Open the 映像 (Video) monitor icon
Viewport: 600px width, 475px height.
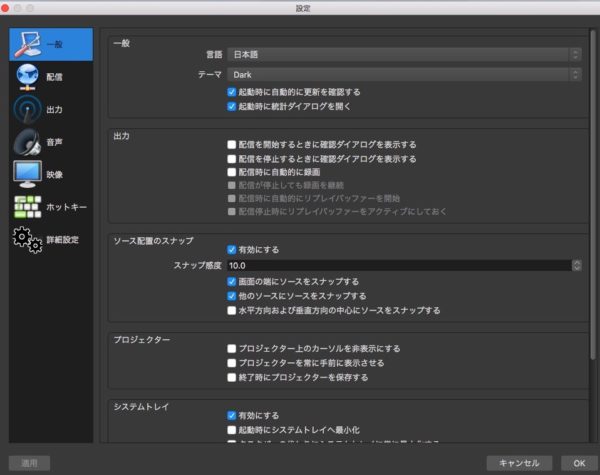pyautogui.click(x=27, y=174)
